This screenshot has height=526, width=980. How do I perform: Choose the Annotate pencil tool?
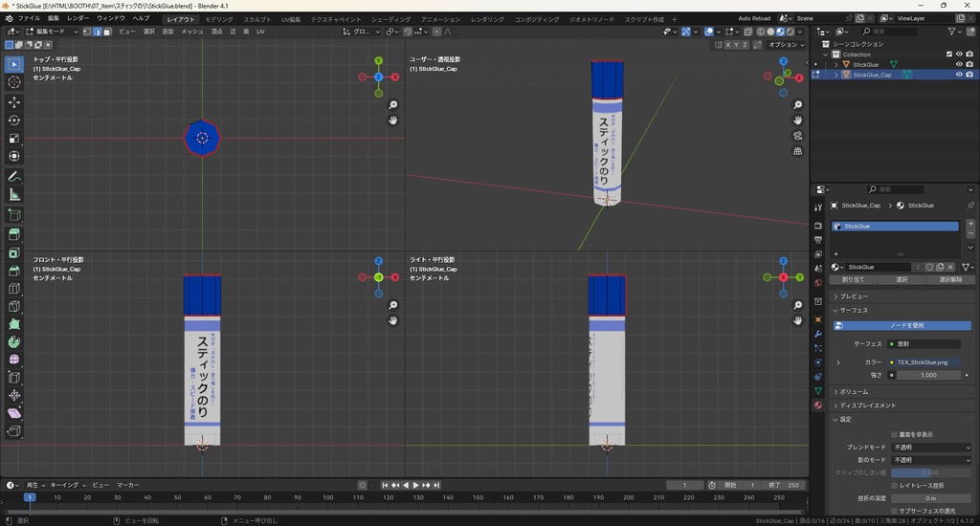14,177
